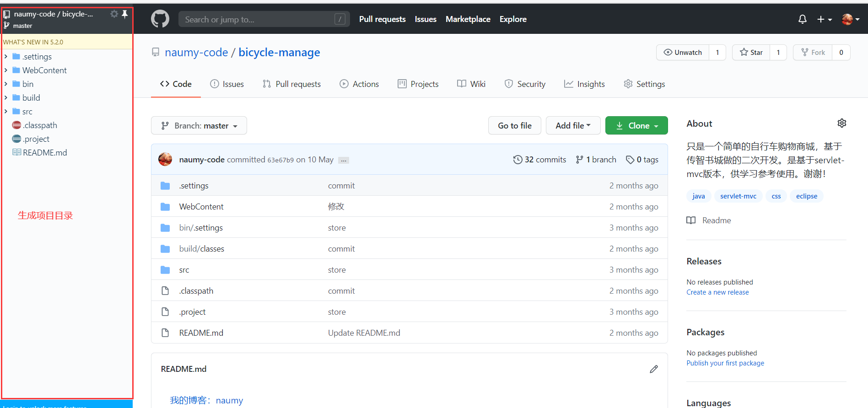Open the GitHub Octocat home logo

160,19
